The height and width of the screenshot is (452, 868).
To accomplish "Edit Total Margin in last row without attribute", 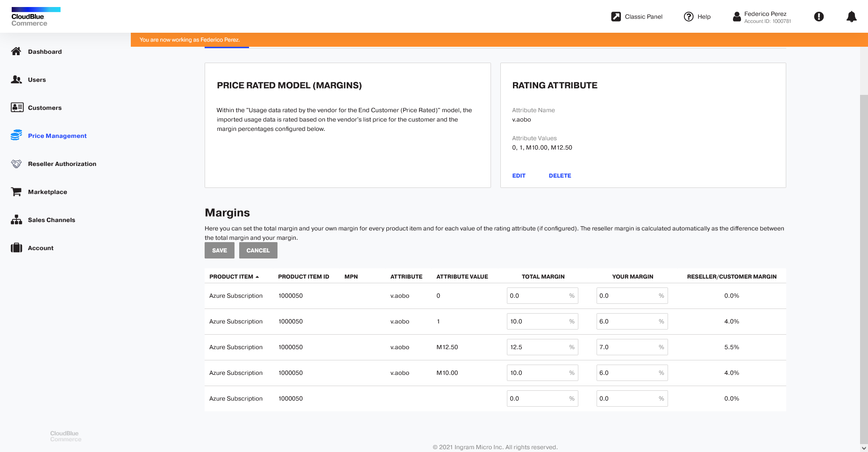I will tap(542, 399).
